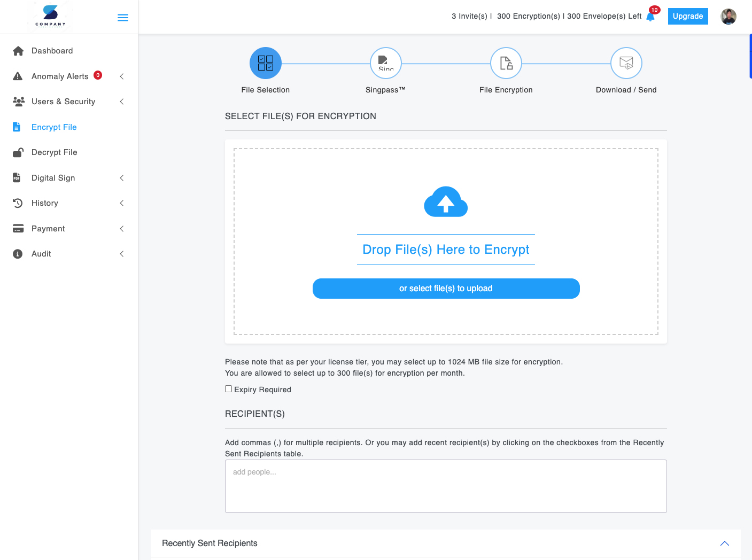Image resolution: width=752 pixels, height=560 pixels.
Task: Click the Upgrade button
Action: coord(687,17)
